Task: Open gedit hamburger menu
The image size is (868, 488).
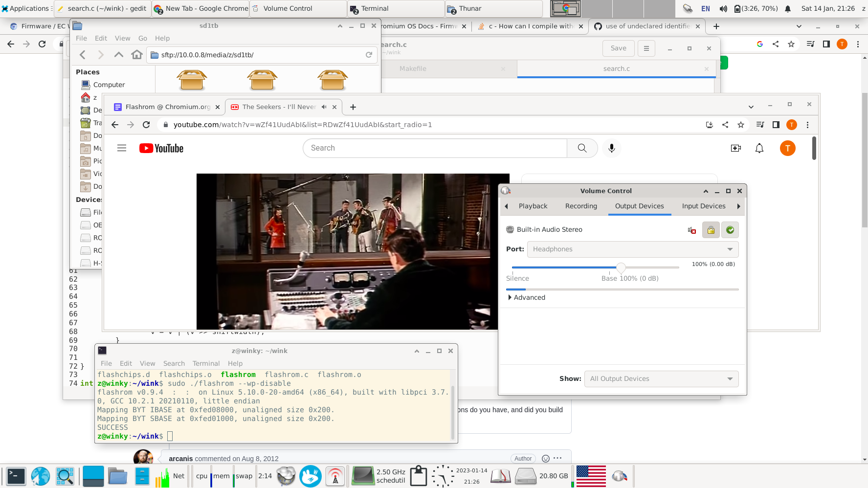Action: pyautogui.click(x=646, y=48)
